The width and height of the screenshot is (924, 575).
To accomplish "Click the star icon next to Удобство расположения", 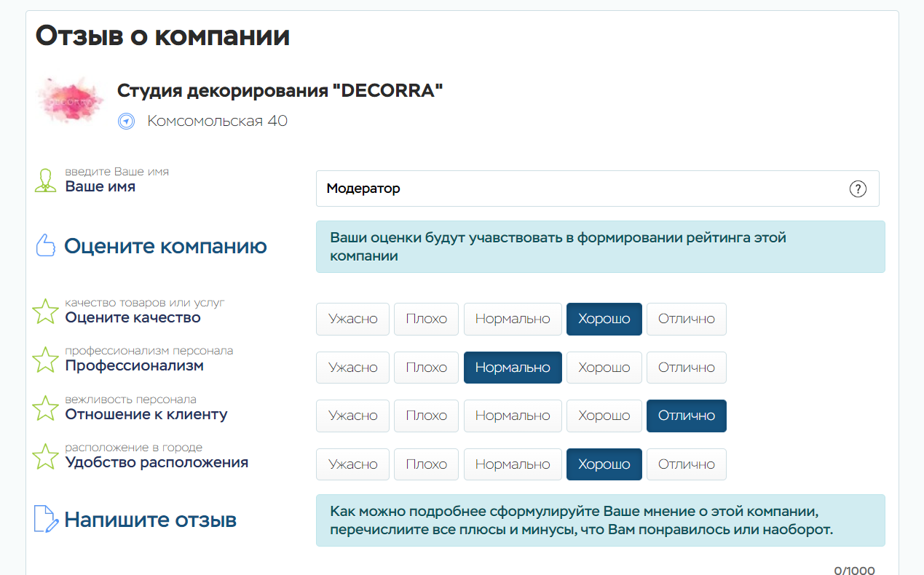I will point(46,456).
